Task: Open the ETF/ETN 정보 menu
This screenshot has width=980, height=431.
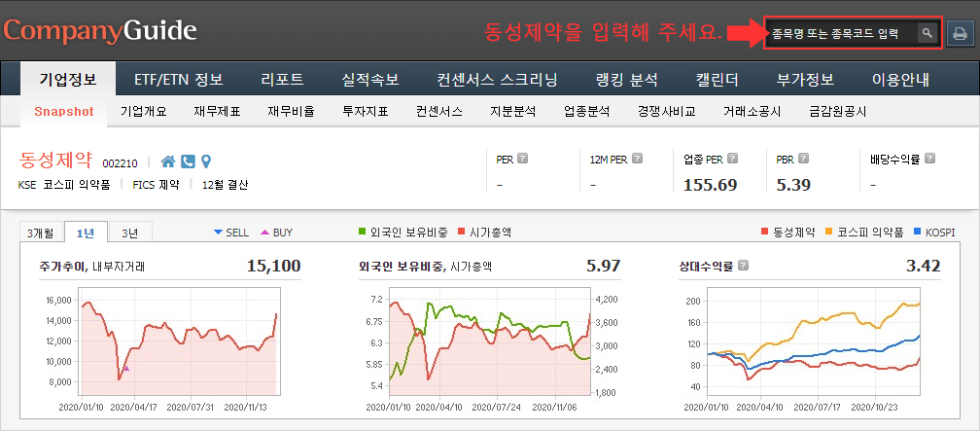Action: tap(179, 80)
